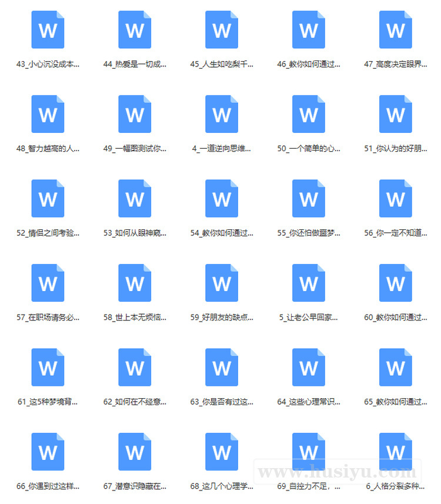Select label 50_一个简单的心...

[309, 149]
